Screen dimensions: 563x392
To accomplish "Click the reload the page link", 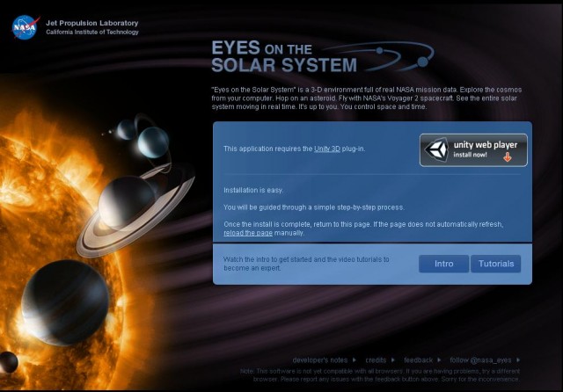I will pos(248,233).
